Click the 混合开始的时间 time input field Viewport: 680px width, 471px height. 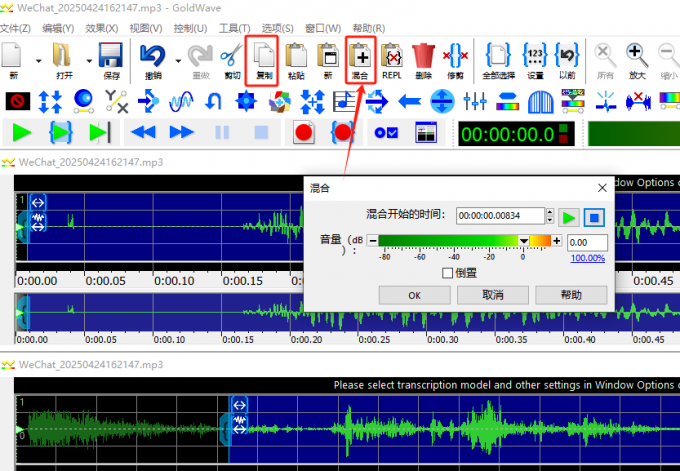click(x=500, y=216)
